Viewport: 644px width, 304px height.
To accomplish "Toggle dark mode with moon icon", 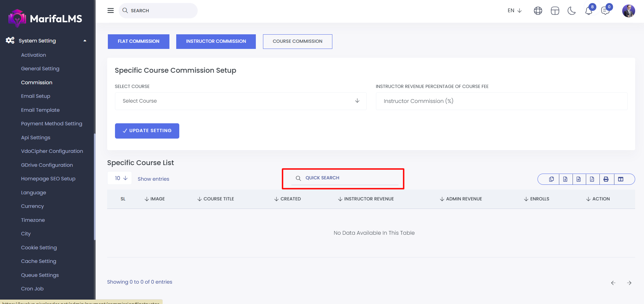I will [x=572, y=11].
